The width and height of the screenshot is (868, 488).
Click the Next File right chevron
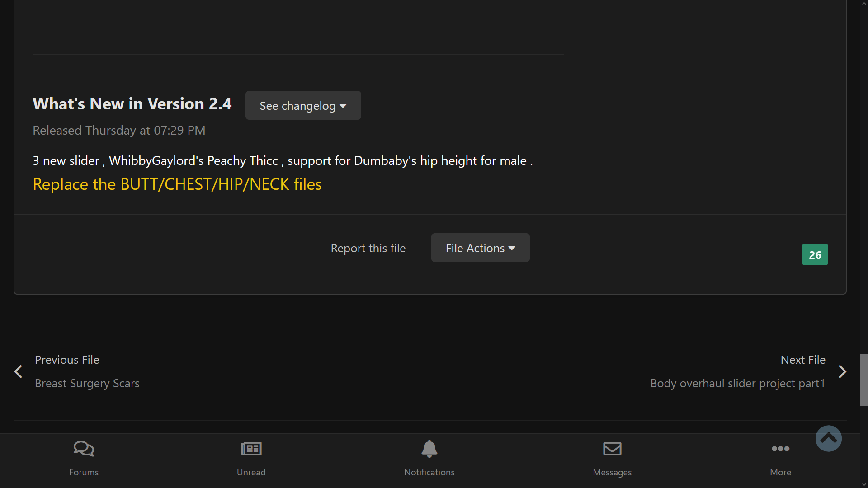pyautogui.click(x=842, y=371)
